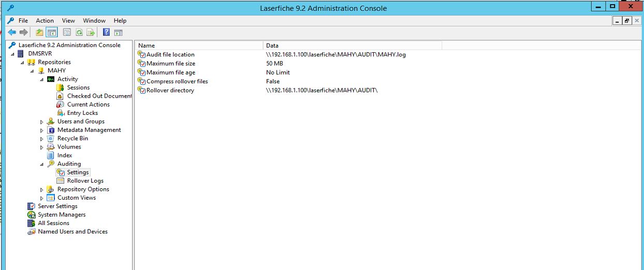Toggle the Show/Hide Console Tree icon
644x270 pixels.
[52, 32]
